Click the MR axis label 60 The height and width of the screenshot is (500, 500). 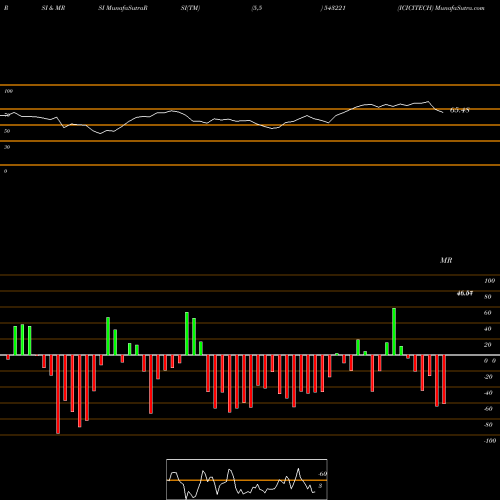[488, 313]
